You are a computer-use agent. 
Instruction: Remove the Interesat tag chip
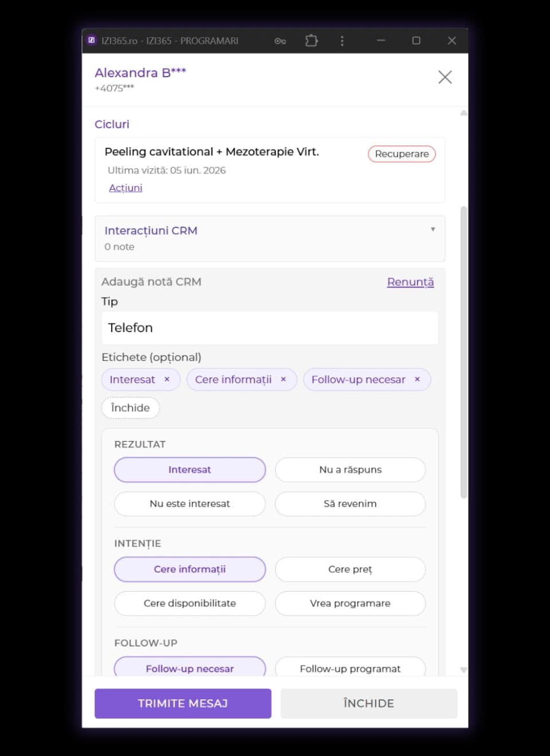click(167, 379)
